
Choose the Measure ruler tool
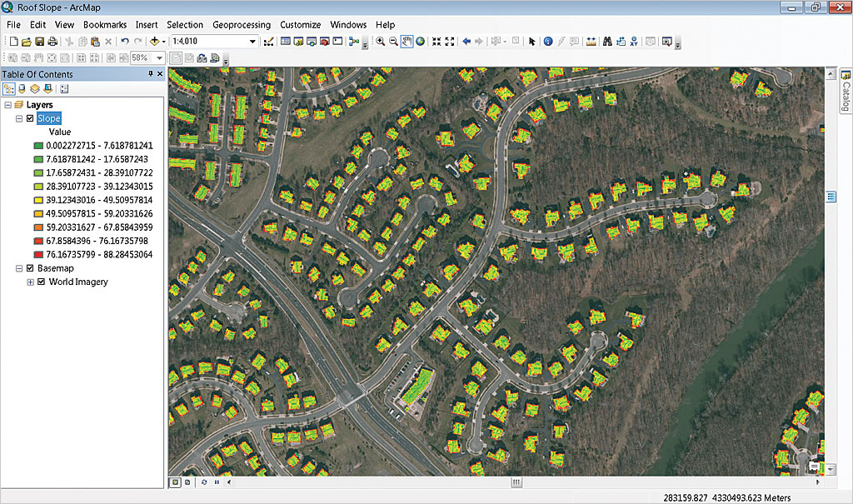[x=591, y=42]
